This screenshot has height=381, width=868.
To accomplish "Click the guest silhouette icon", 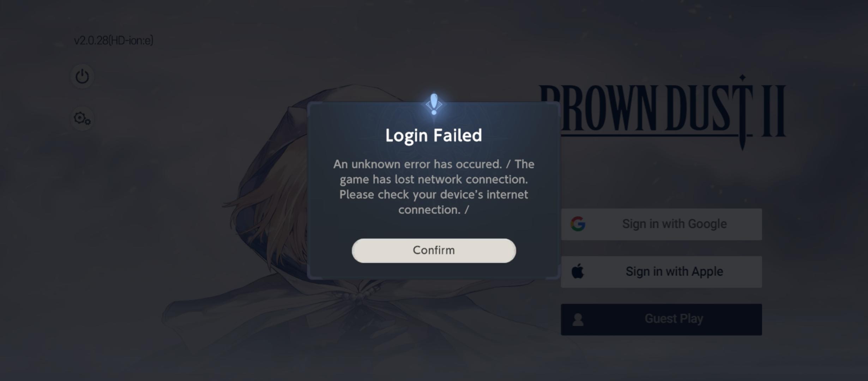I will click(x=578, y=319).
